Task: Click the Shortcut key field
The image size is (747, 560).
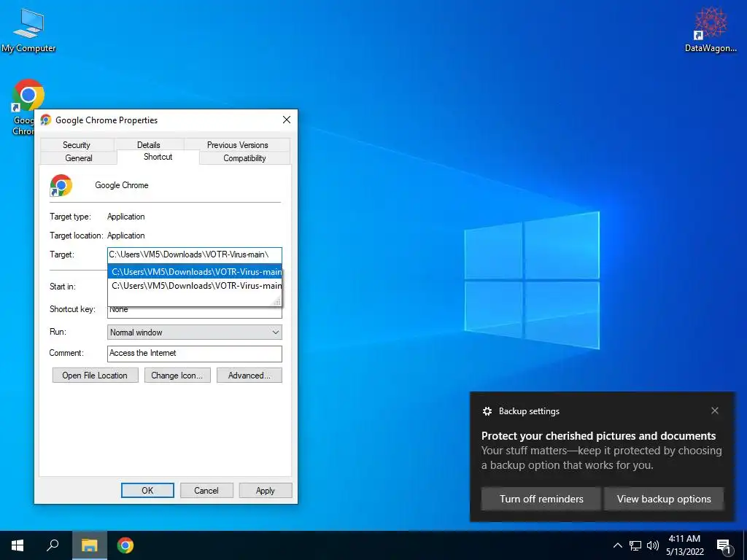Action: (x=194, y=311)
